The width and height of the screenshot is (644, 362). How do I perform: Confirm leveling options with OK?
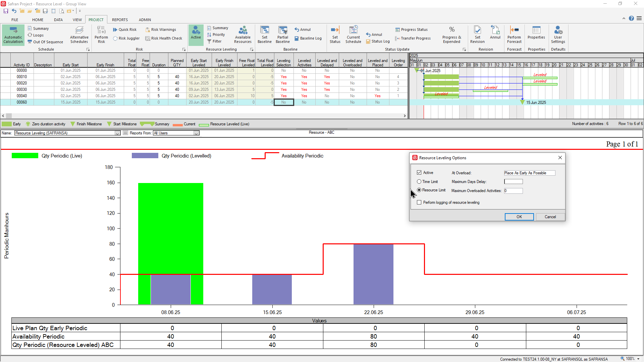519,217
